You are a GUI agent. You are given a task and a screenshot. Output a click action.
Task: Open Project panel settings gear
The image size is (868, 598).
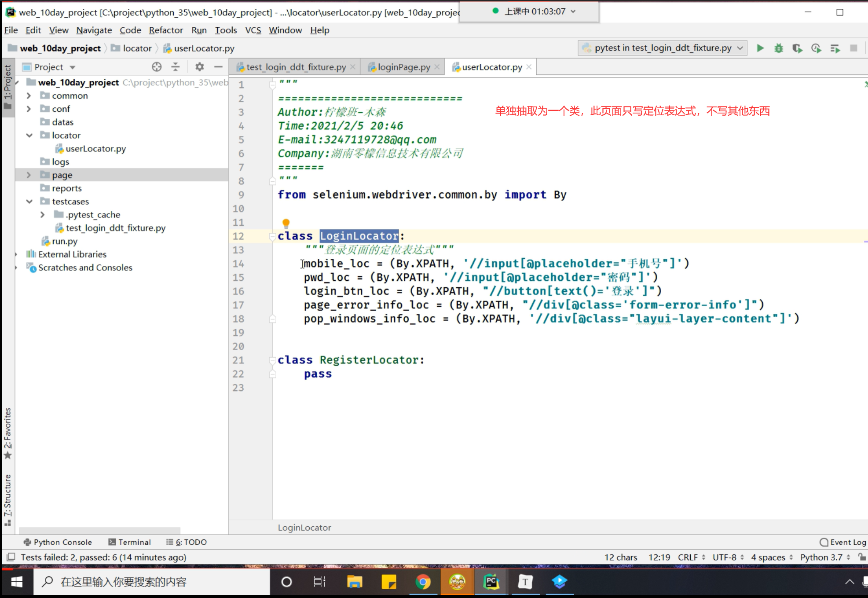[x=199, y=67]
